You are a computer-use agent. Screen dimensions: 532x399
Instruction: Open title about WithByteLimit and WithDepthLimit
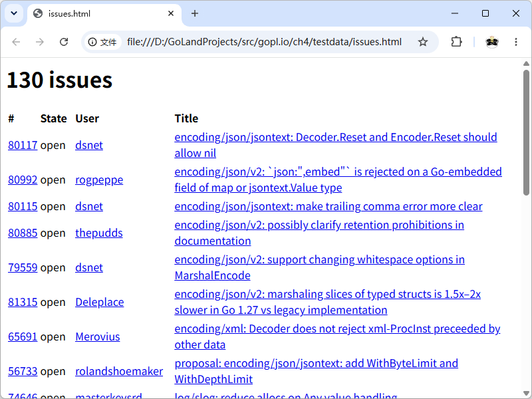click(317, 372)
